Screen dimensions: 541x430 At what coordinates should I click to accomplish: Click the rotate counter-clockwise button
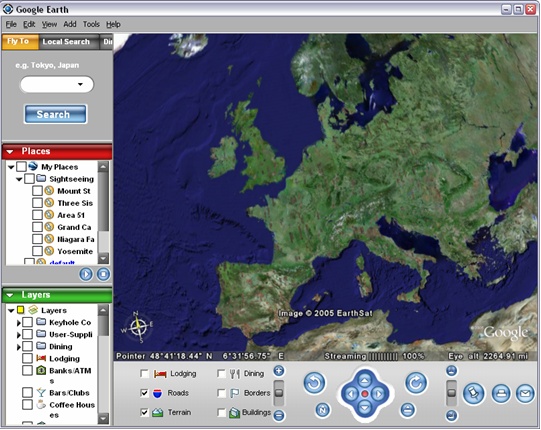(314, 382)
